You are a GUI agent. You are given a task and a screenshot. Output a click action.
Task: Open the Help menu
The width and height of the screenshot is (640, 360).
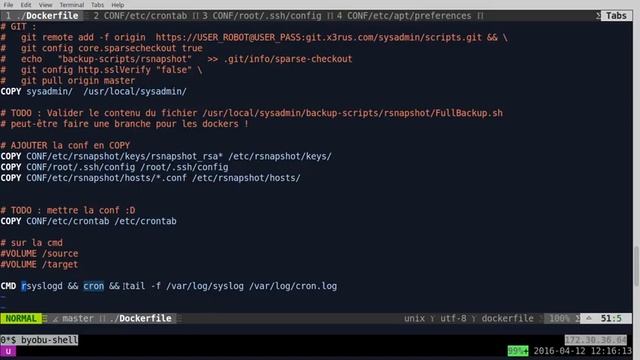tap(118, 5)
